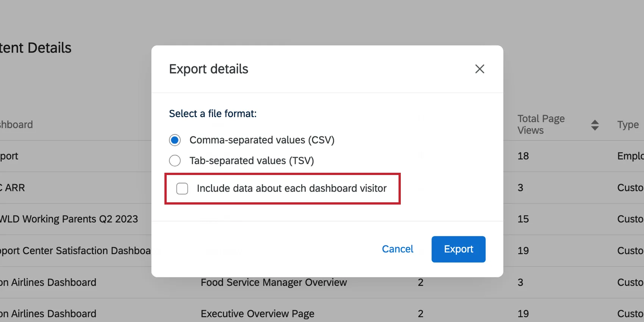Click the Food Service Manager Overview cell
The width and height of the screenshot is (644, 322).
coord(274,282)
